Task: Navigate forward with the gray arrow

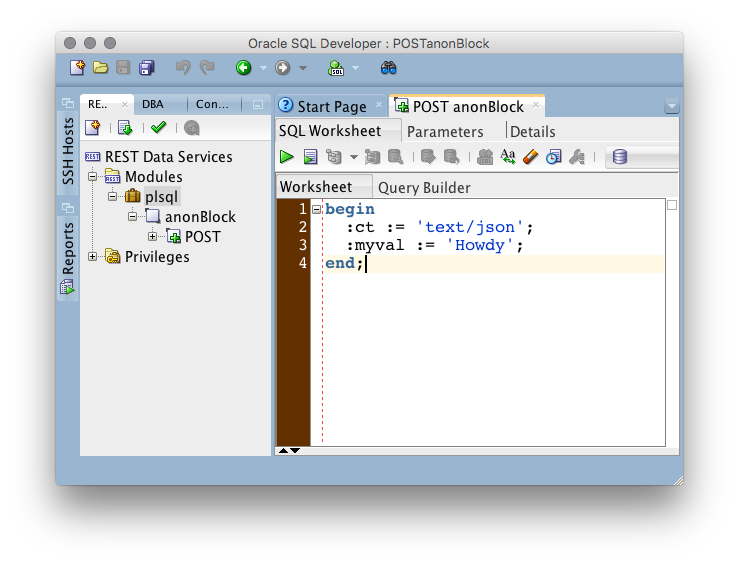Action: [x=282, y=68]
